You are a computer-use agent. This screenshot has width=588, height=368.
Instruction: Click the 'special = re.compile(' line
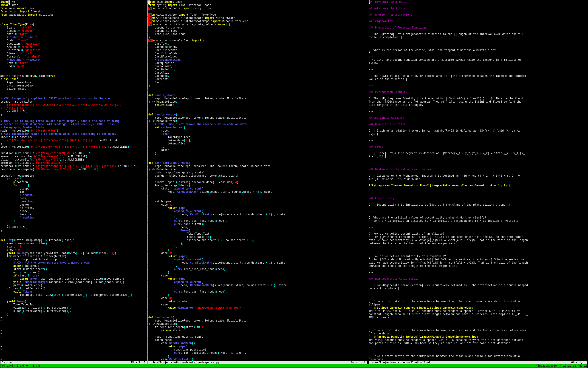17,176
